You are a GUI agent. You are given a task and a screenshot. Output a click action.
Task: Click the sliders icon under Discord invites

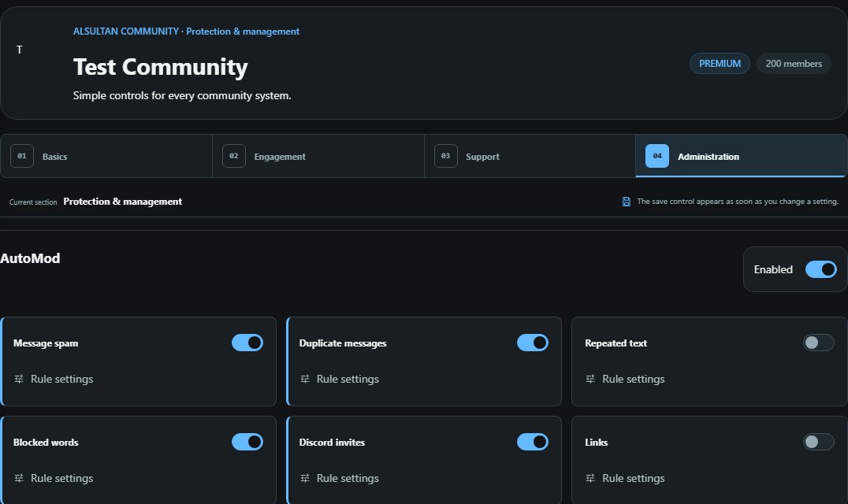click(305, 478)
